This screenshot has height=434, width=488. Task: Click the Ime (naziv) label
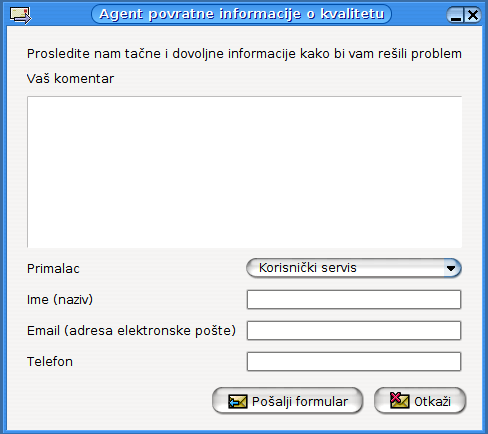coord(60,300)
